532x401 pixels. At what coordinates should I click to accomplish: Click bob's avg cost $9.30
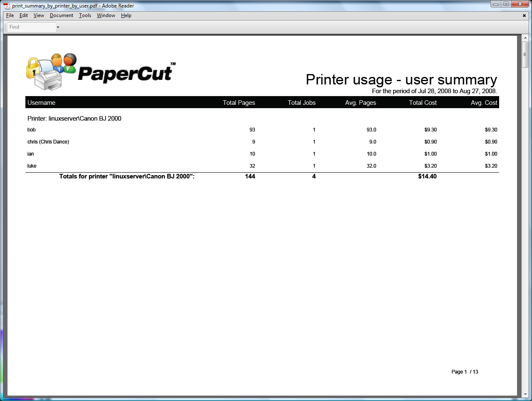coord(491,130)
